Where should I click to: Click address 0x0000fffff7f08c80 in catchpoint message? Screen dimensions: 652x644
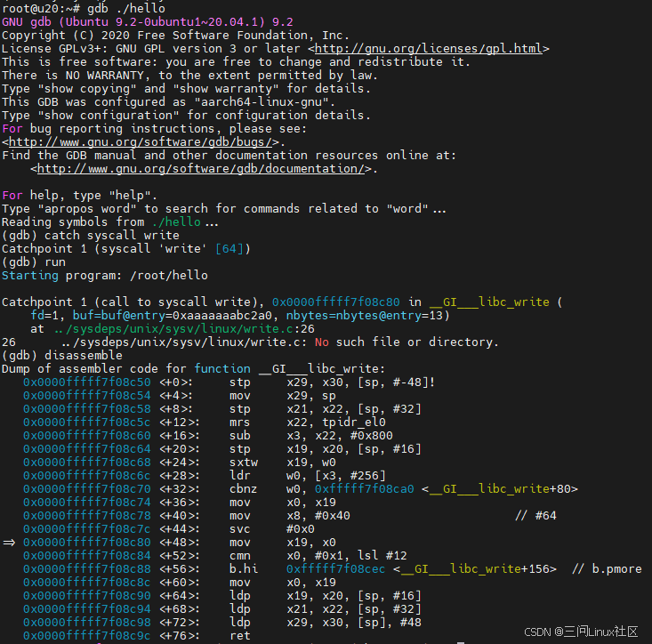click(336, 302)
